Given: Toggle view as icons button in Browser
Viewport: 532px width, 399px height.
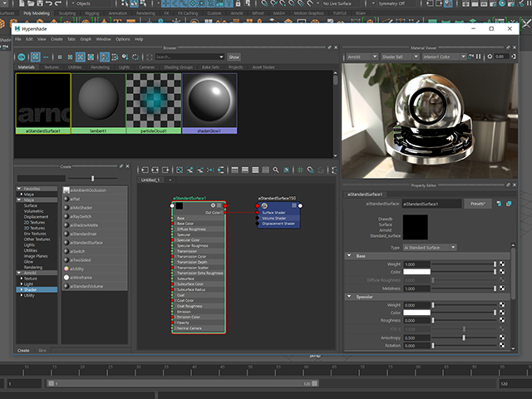Looking at the screenshot, I should coord(35,57).
